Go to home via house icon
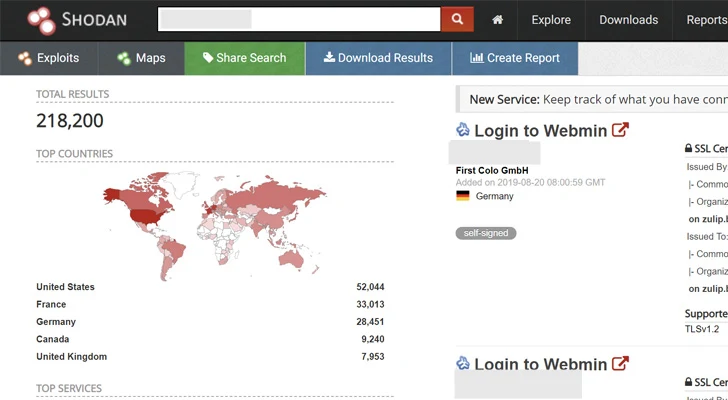Screen dimensions: 728x400 (497, 20)
